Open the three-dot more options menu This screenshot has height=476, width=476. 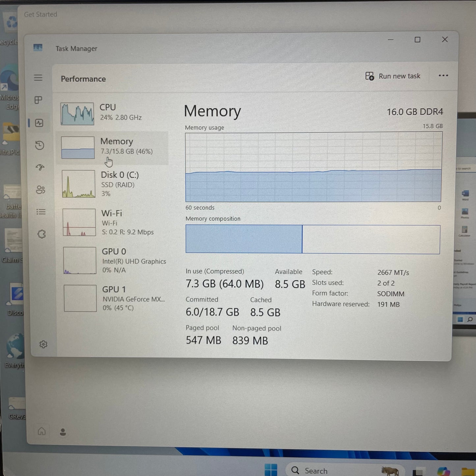(443, 75)
